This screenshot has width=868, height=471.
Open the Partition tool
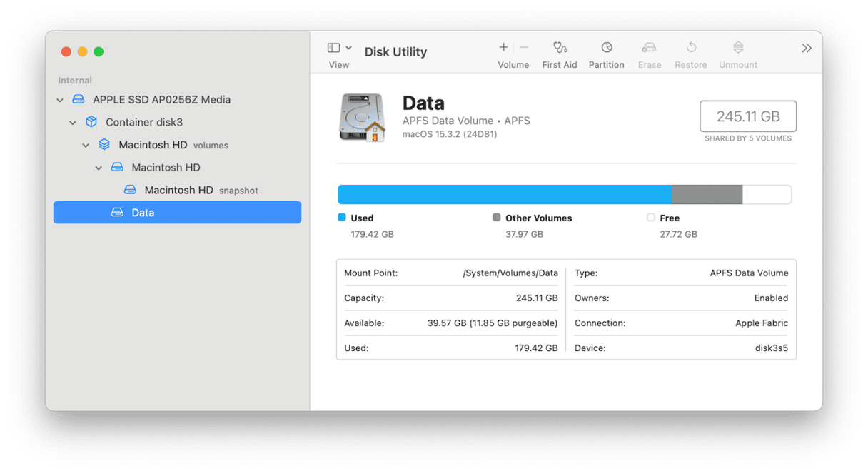[x=606, y=48]
